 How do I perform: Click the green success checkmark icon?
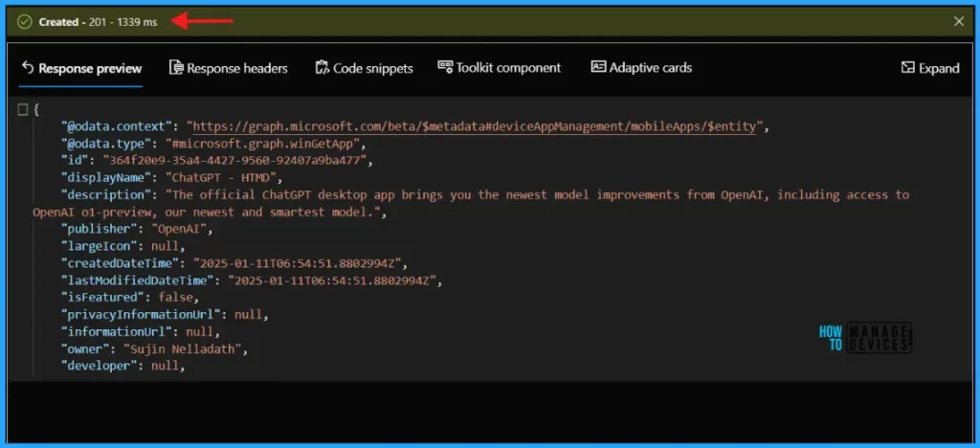click(x=24, y=22)
